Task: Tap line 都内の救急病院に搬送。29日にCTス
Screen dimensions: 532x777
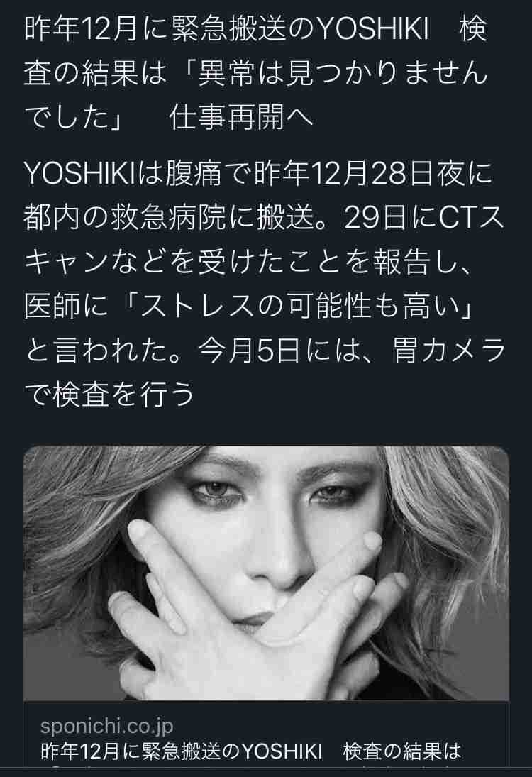Action: click(x=264, y=218)
